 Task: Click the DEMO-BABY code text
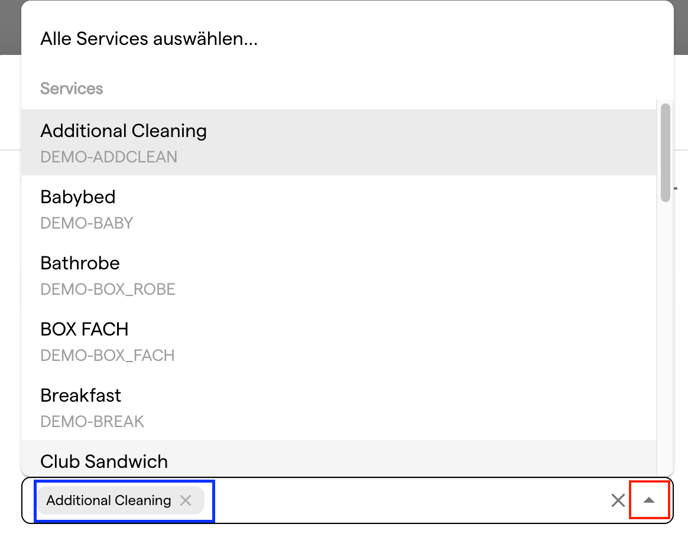(x=86, y=223)
